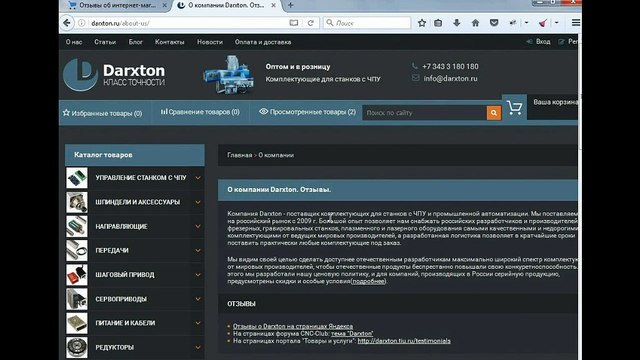The height and width of the screenshot is (360, 640).
Task: Bookmark this page with the star icon
Action: 422,23
